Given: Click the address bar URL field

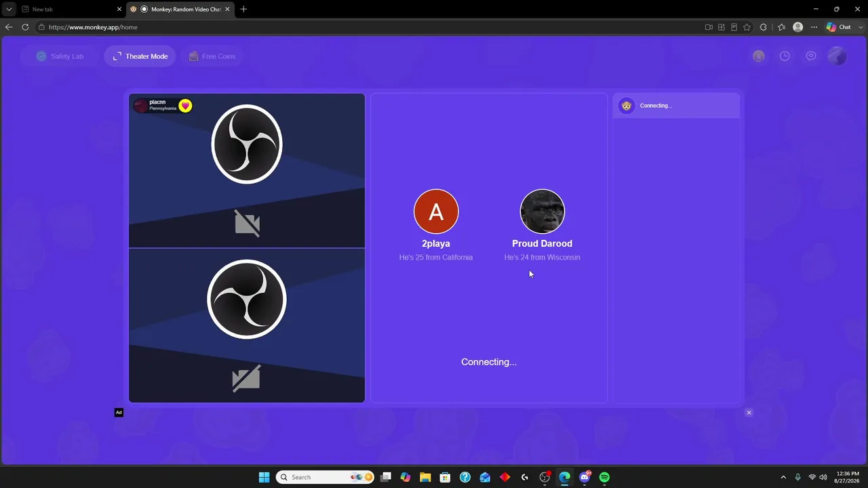Looking at the screenshot, I should coord(366,27).
